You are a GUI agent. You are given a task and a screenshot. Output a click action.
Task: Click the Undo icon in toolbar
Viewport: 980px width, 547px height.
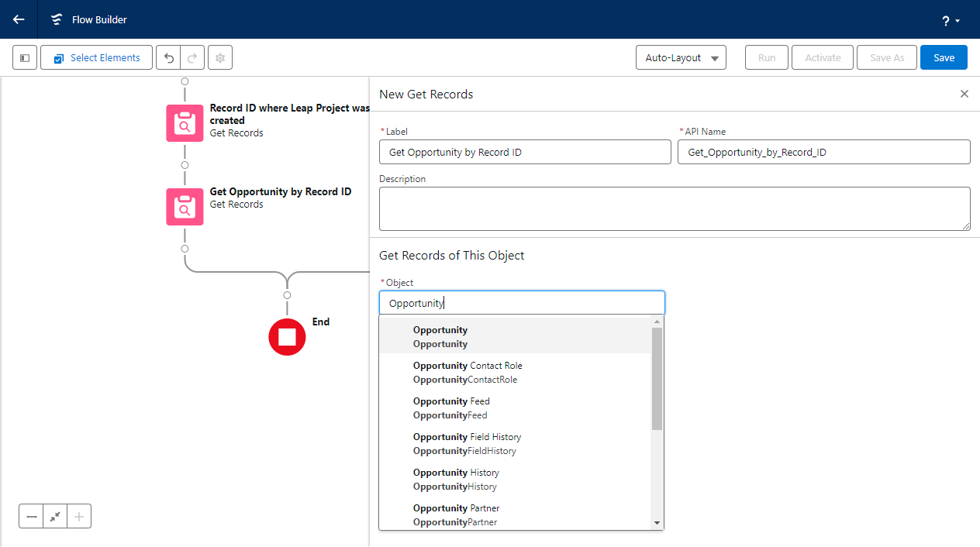coord(168,57)
